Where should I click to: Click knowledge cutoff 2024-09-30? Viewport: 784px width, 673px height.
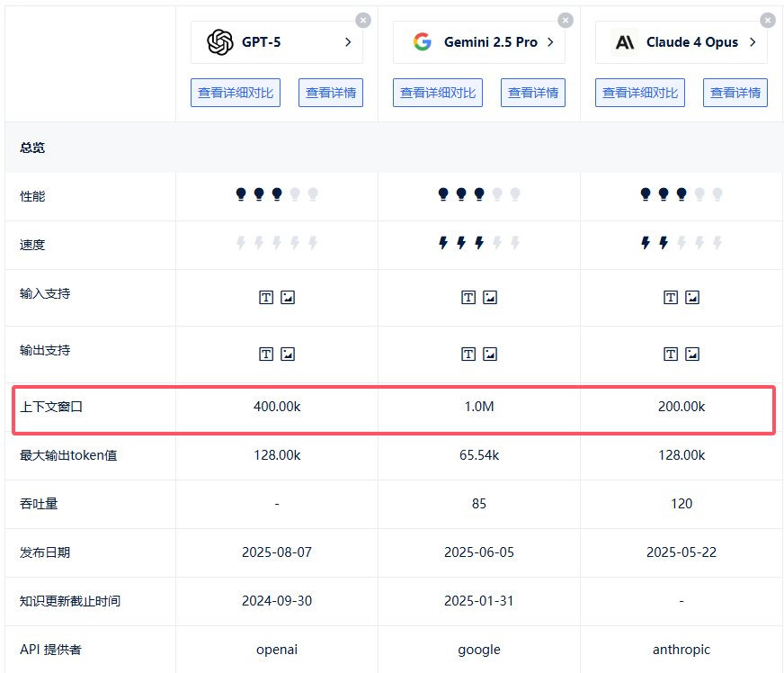point(277,601)
